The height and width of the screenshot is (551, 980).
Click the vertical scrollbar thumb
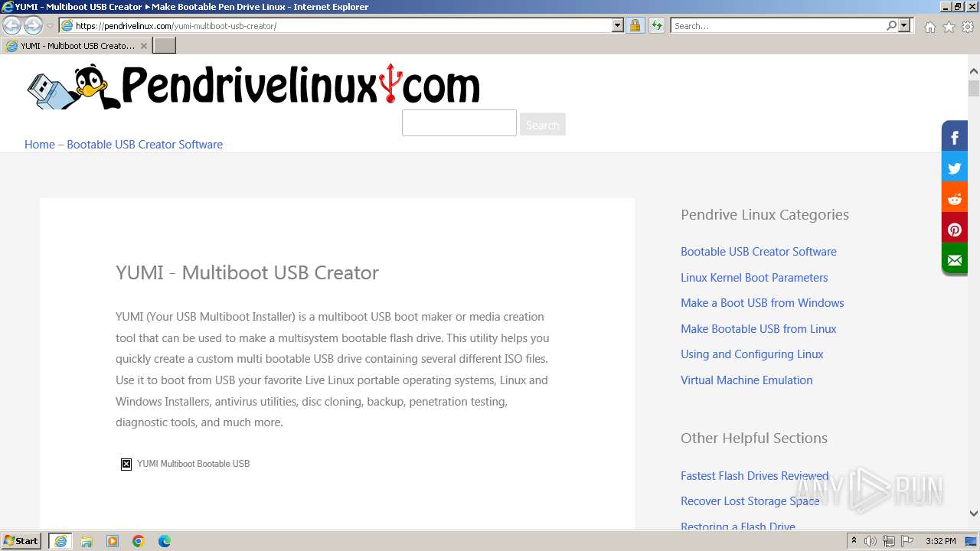pos(974,87)
